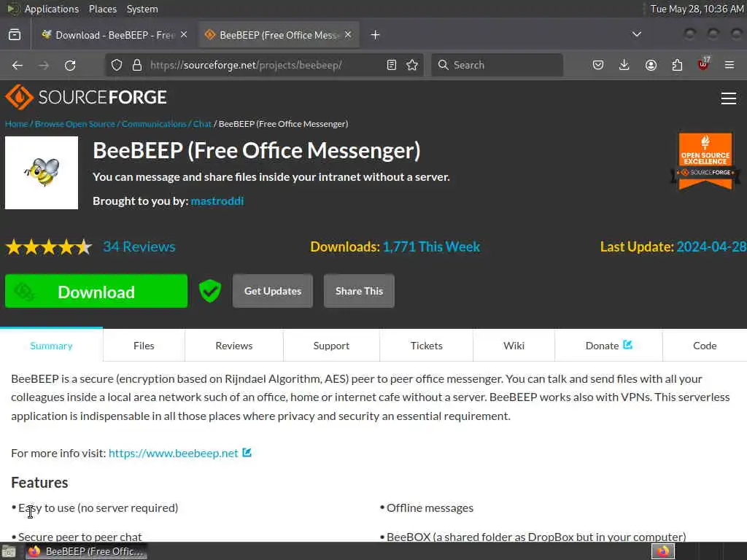Open the SourceForge hamburger menu

point(729,98)
